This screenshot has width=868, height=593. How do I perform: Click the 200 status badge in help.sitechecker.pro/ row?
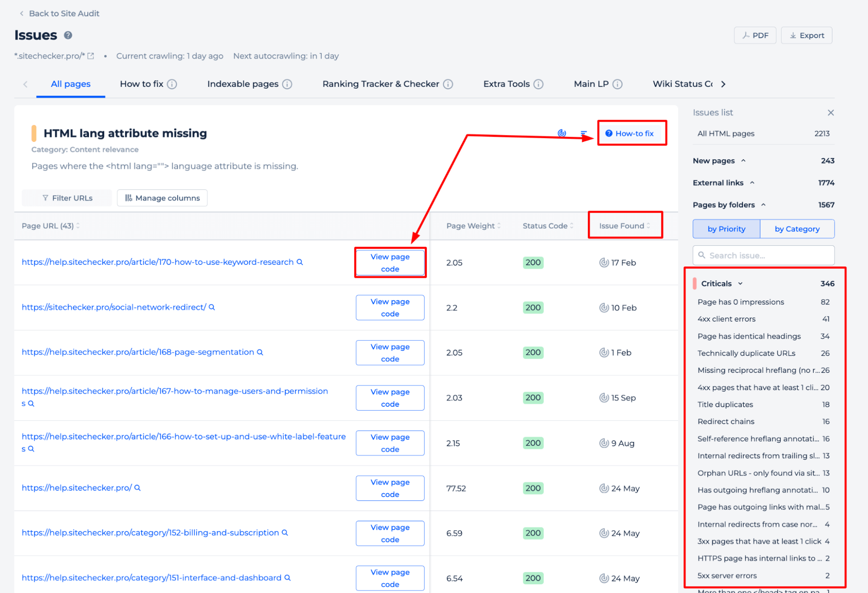pos(533,488)
